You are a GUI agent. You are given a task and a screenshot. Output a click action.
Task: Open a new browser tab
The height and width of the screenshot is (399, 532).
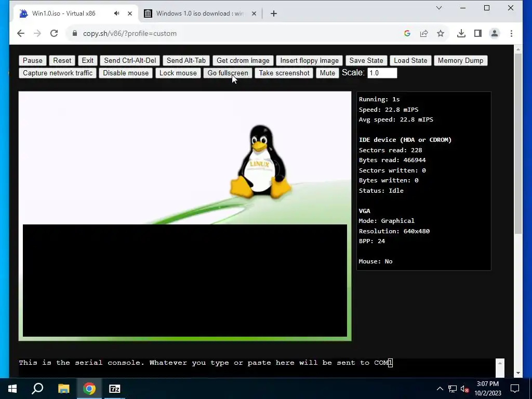[x=274, y=14]
